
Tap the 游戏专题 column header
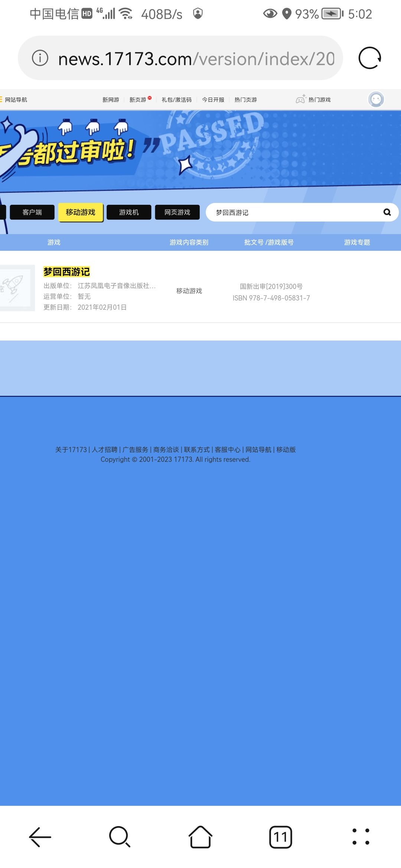357,242
